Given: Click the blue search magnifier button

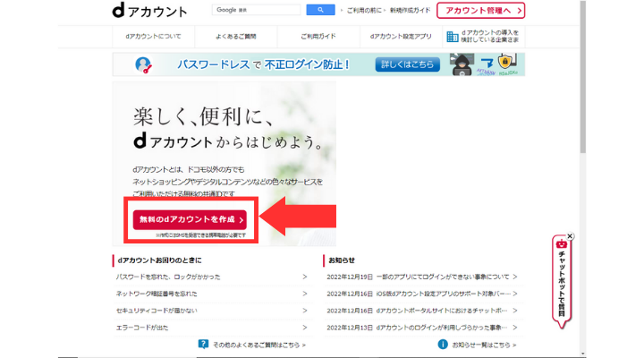Looking at the screenshot, I should pos(320,10).
